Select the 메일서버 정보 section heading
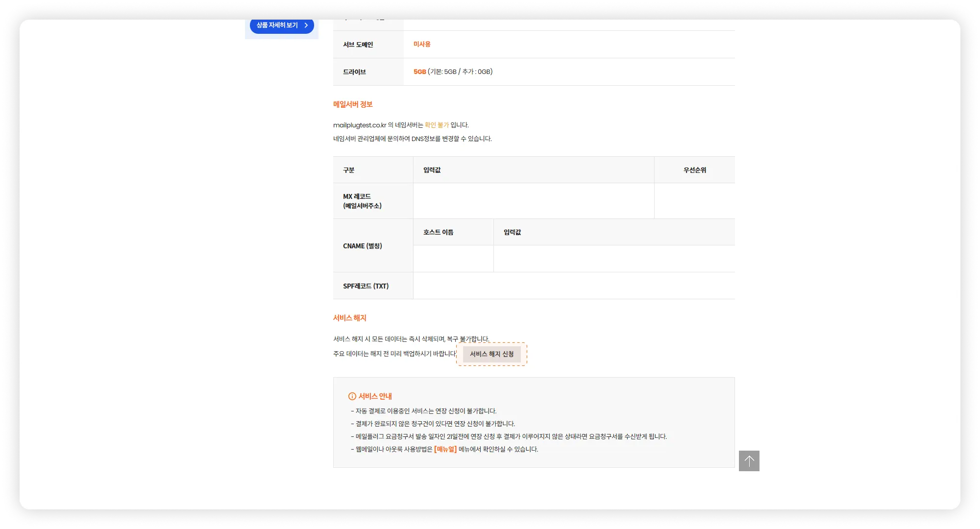 point(353,104)
